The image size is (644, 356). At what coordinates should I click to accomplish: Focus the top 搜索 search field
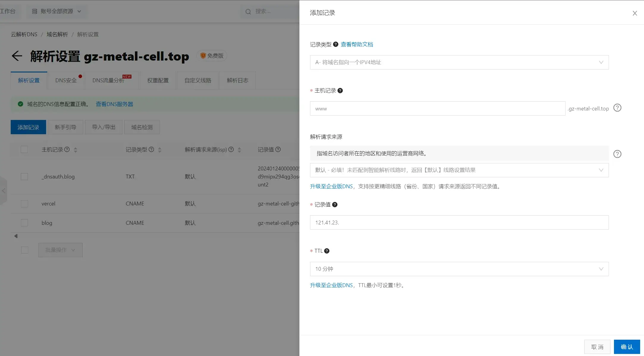tap(271, 12)
